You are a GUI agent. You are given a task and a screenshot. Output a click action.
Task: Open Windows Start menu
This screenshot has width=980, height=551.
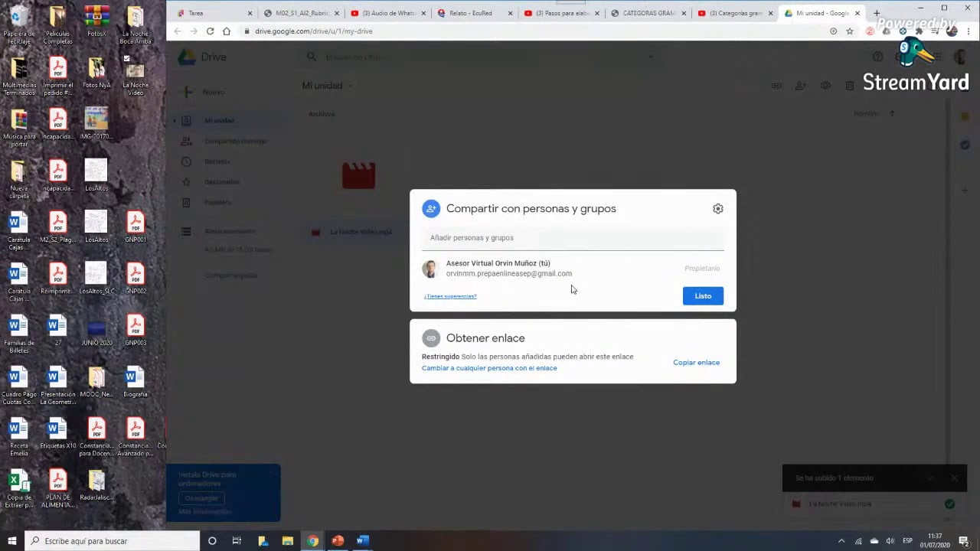coord(11,541)
